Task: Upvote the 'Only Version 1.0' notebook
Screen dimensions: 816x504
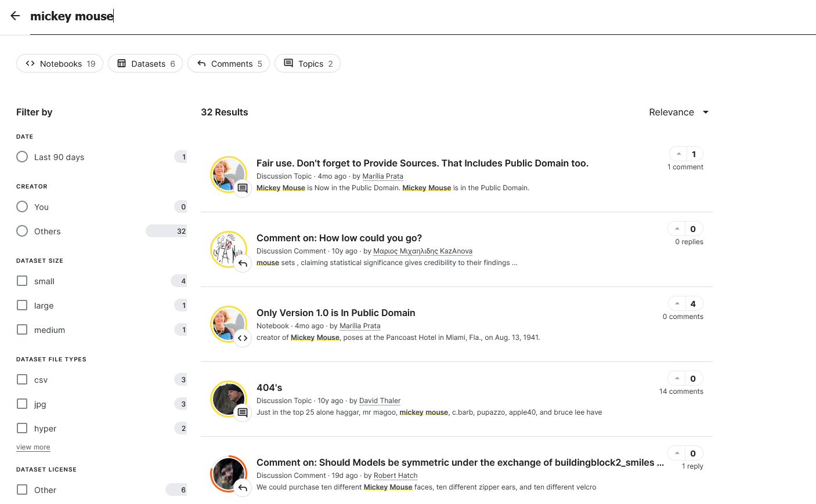Action: click(677, 303)
